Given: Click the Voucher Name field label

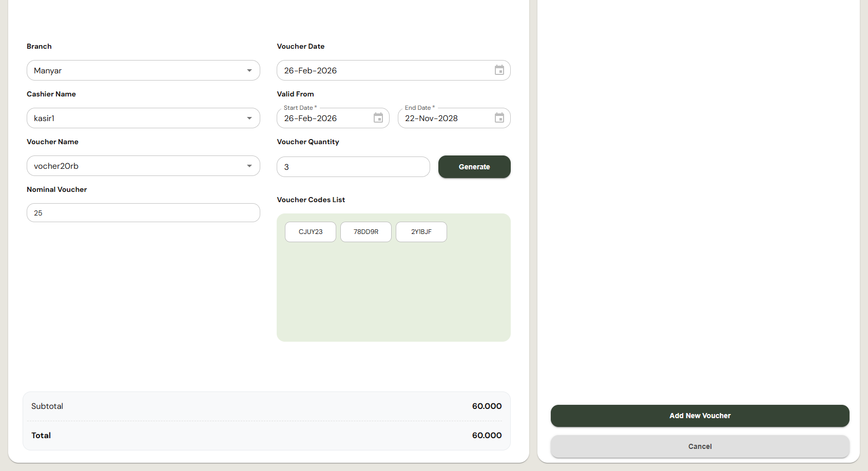Looking at the screenshot, I should [x=52, y=142].
